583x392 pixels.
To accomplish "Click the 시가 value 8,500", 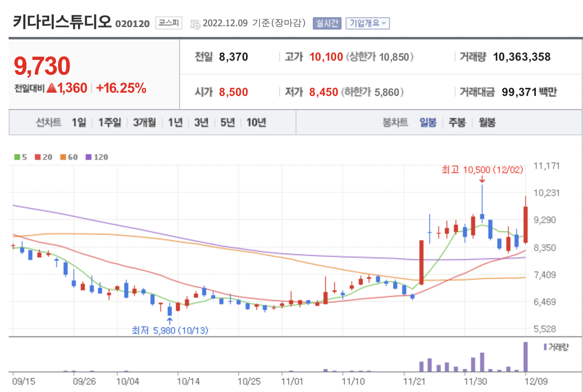I will point(233,92).
